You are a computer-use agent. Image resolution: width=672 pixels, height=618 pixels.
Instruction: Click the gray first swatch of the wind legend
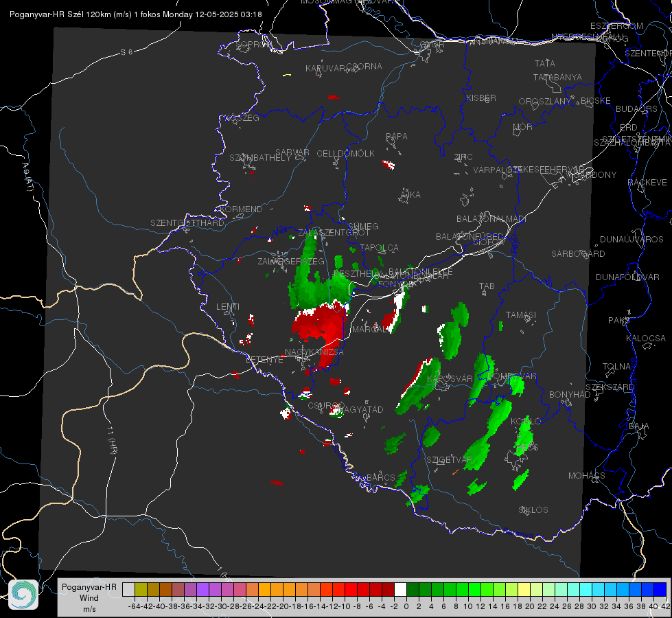tap(128, 589)
